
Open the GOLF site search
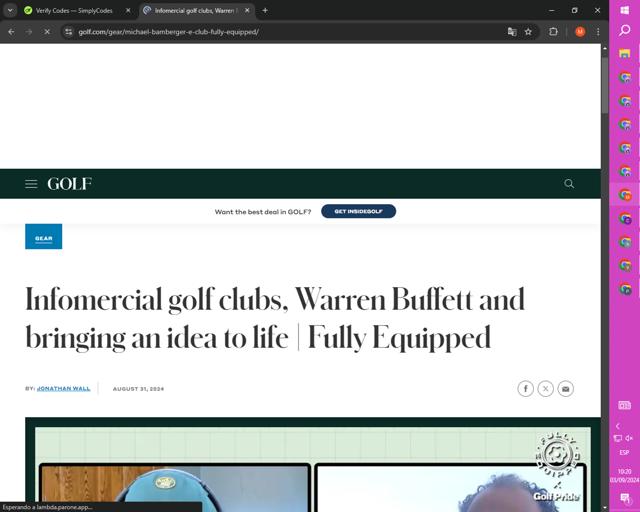(x=569, y=184)
